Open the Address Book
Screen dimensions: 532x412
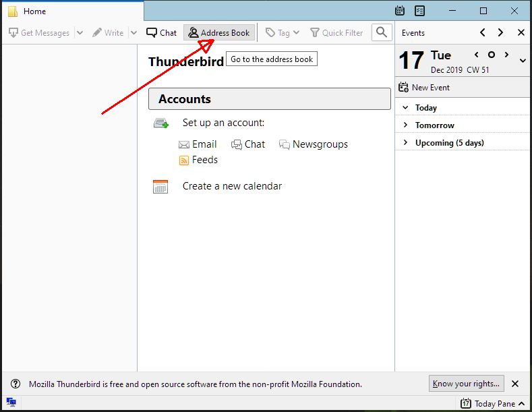point(219,32)
